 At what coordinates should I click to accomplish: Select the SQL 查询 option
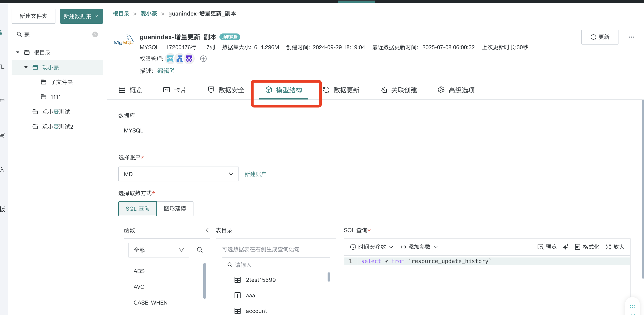pos(138,209)
